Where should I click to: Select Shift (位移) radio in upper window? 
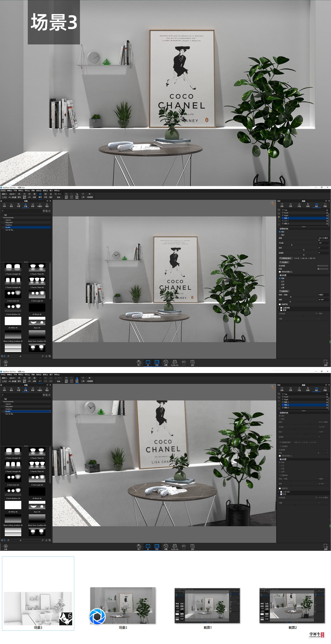[x=280, y=285]
